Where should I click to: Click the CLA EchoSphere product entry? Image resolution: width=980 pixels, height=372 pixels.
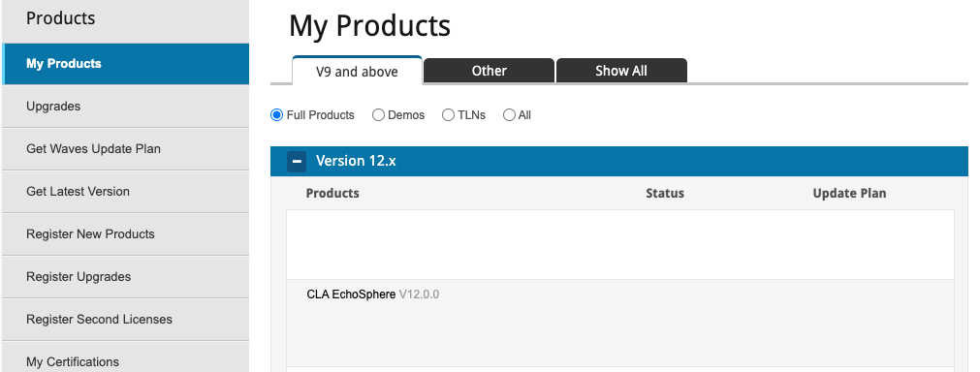click(x=351, y=294)
